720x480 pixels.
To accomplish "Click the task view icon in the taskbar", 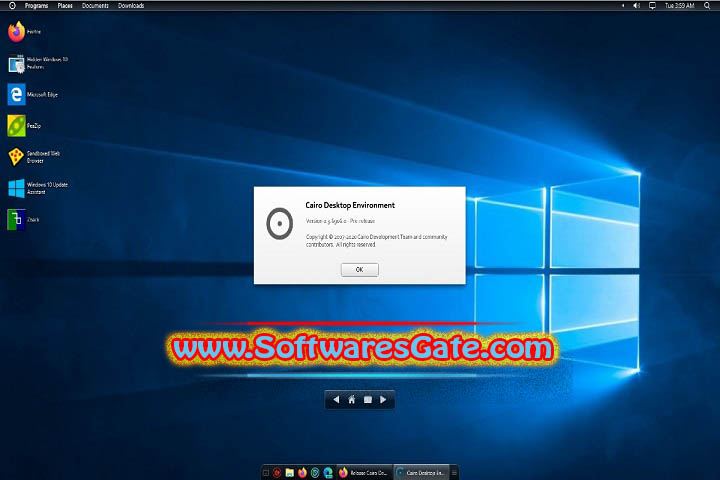I will 265,473.
